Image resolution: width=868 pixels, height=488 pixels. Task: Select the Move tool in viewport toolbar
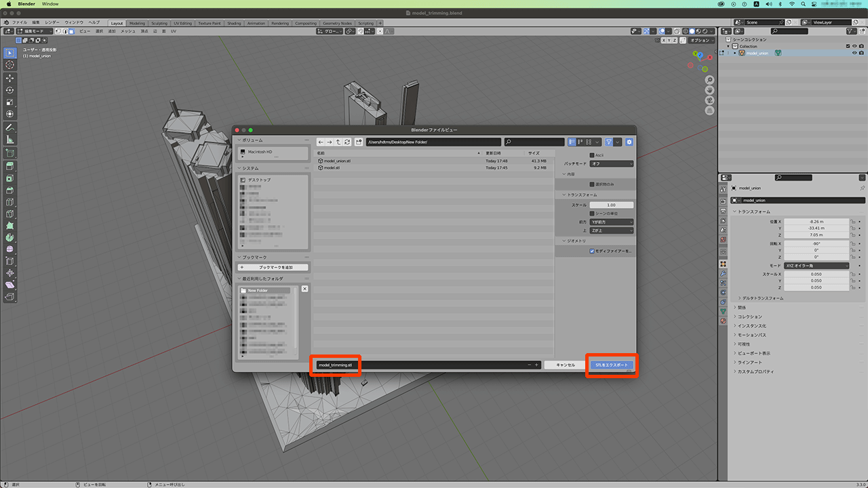point(10,78)
